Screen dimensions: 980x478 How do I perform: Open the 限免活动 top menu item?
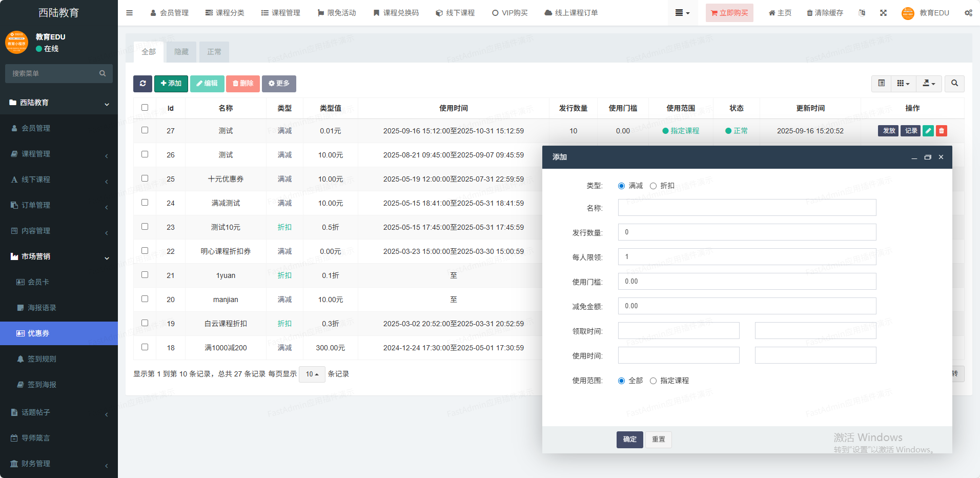coord(336,13)
